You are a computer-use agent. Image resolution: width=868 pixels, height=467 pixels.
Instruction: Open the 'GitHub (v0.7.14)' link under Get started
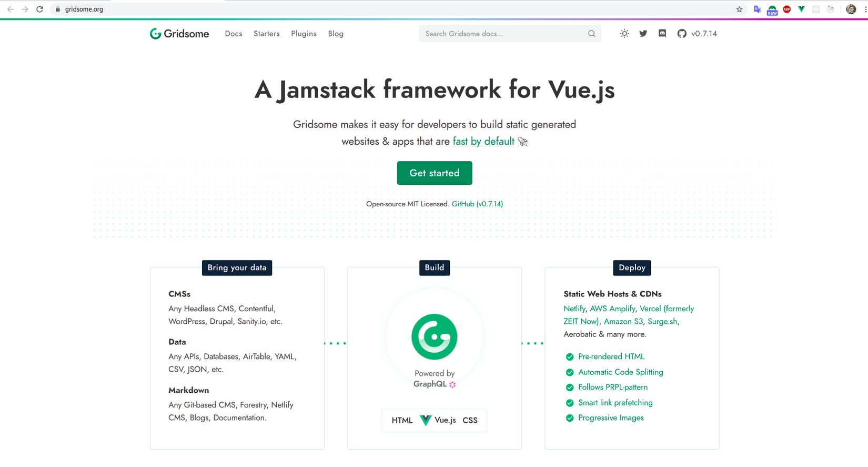[x=477, y=204]
